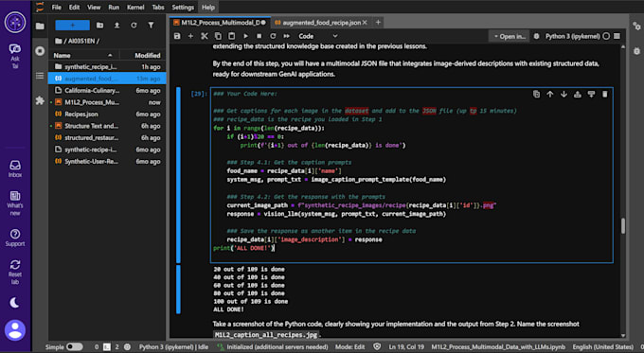The height and width of the screenshot is (353, 644).
Task: Delete the cell with trash icon
Action: pos(604,95)
